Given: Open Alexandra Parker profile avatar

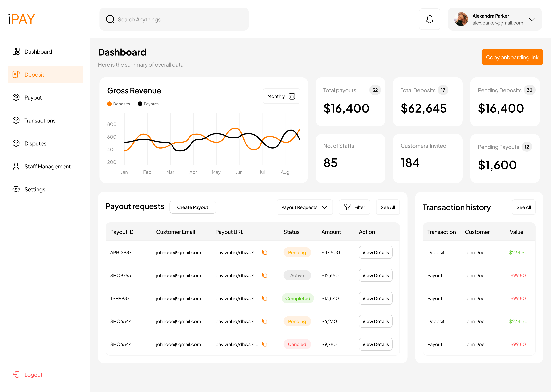Looking at the screenshot, I should [461, 19].
